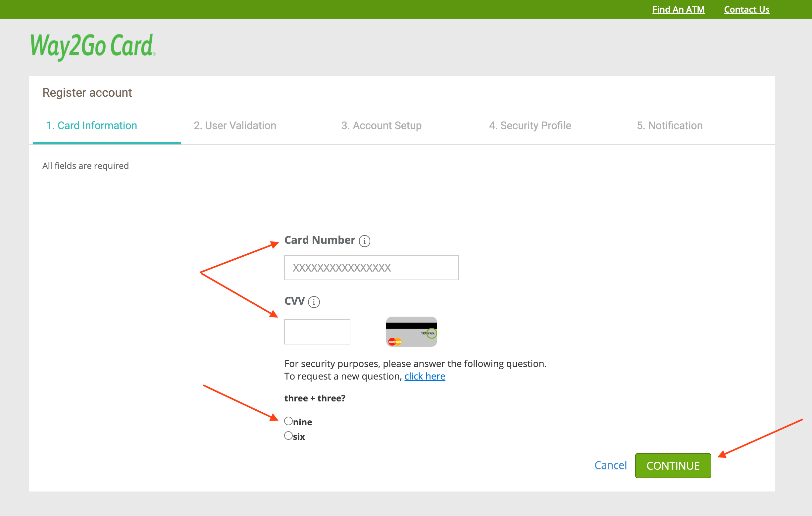
Task: Switch to User Validation tab
Action: click(235, 126)
